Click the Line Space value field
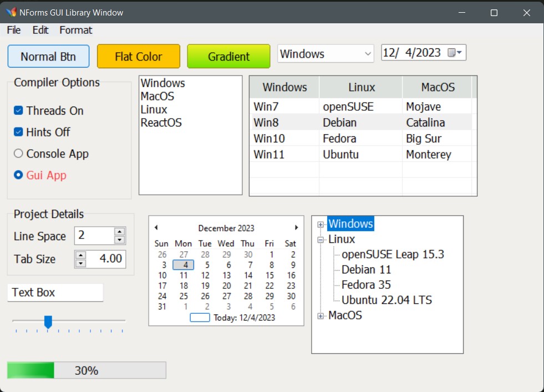Screen dimensions: 544x392 coord(94,236)
